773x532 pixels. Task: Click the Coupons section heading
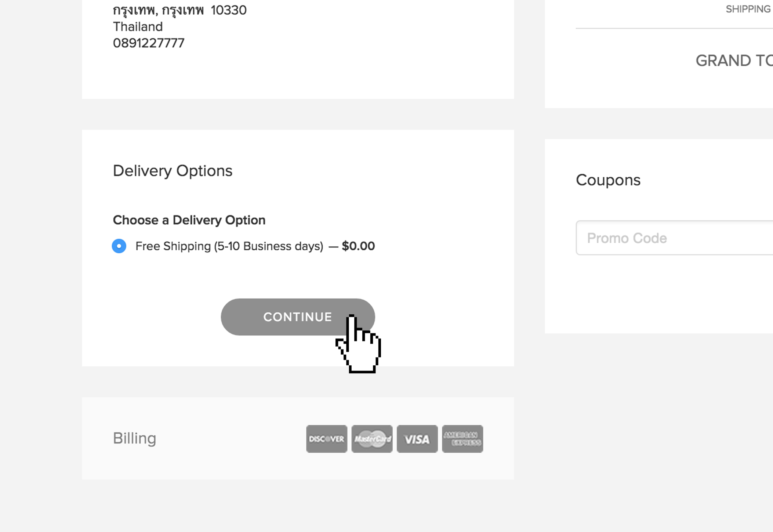click(x=608, y=180)
